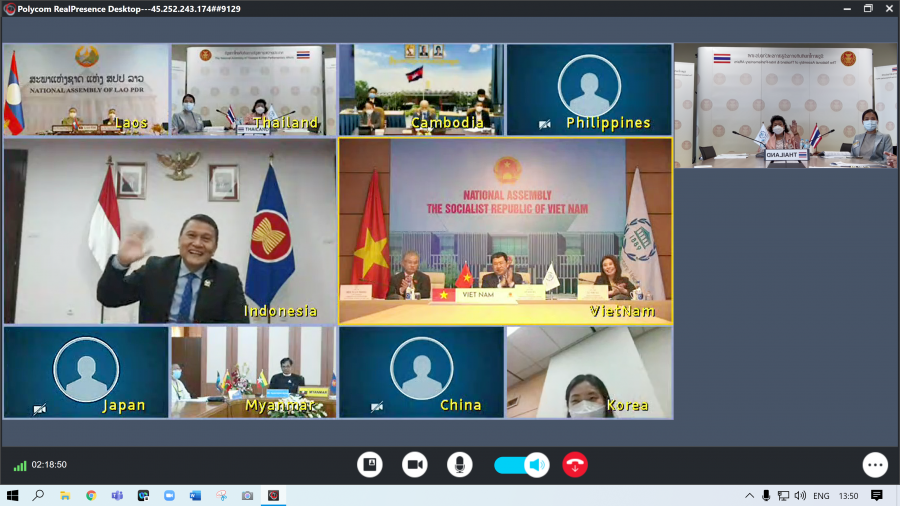Select the Laos video tile
This screenshot has width=900, height=506.
click(x=86, y=89)
